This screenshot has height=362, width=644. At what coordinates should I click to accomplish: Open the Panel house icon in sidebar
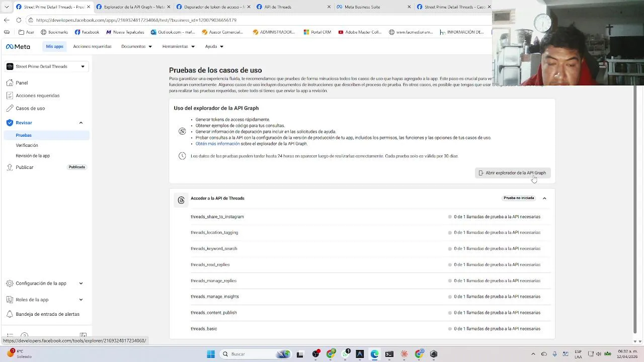coord(10,82)
